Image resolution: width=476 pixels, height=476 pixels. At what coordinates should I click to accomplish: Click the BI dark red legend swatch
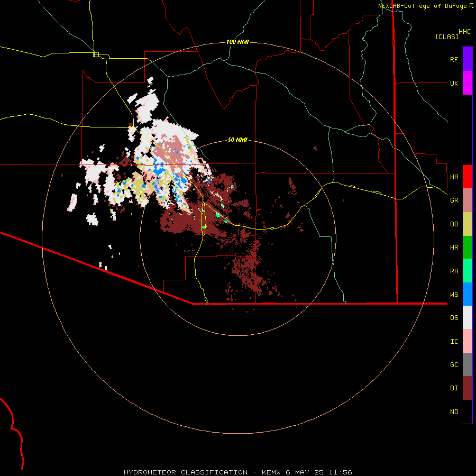pos(467,388)
